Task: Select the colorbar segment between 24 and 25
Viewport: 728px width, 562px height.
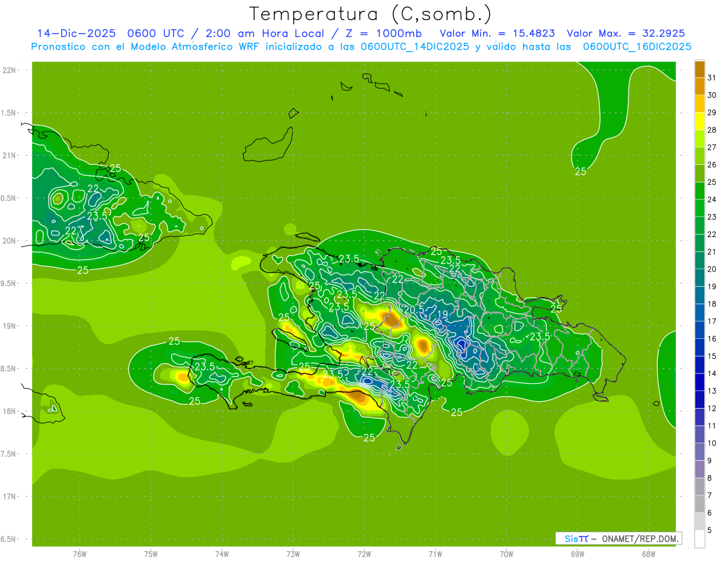Action: click(x=699, y=191)
